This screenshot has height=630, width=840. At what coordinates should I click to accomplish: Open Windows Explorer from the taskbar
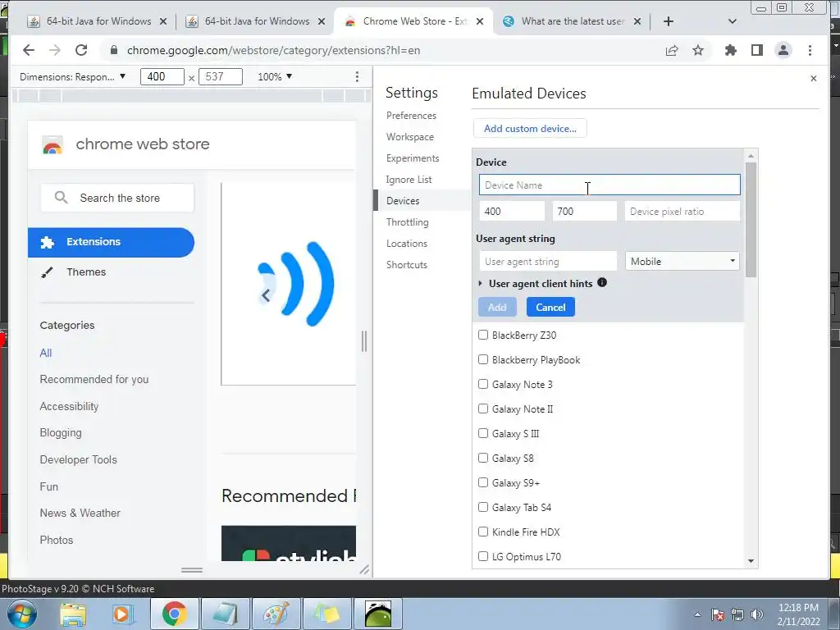click(73, 614)
